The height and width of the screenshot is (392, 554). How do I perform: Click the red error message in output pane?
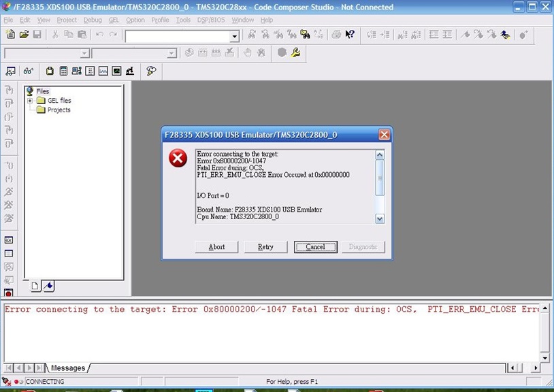(272, 310)
